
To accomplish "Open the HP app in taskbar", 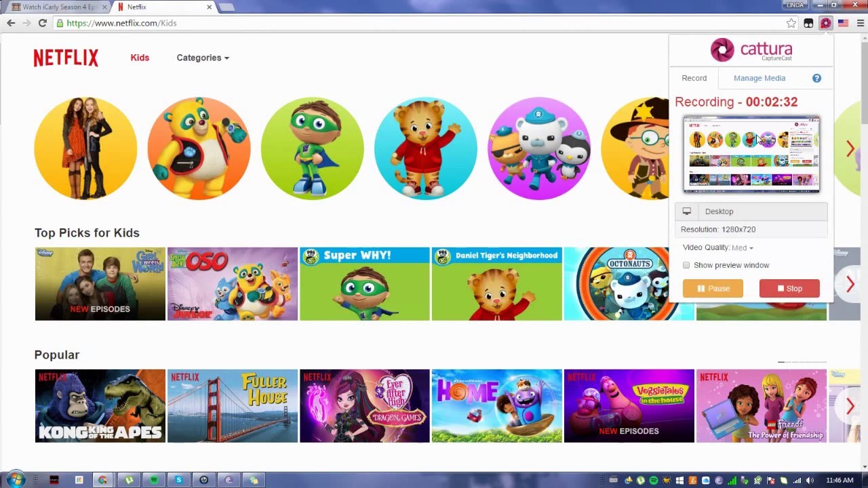I will point(203,480).
